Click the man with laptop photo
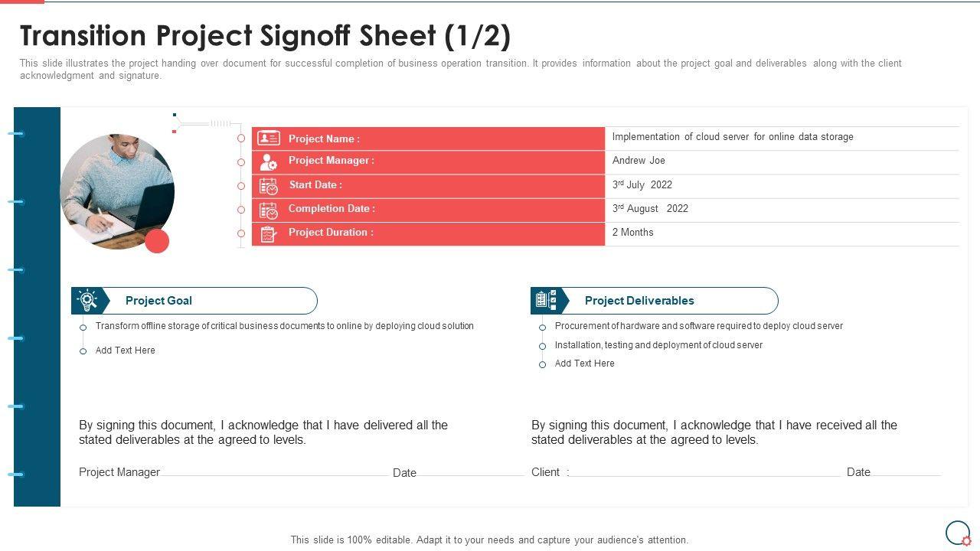Image resolution: width=980 pixels, height=551 pixels. point(116,191)
